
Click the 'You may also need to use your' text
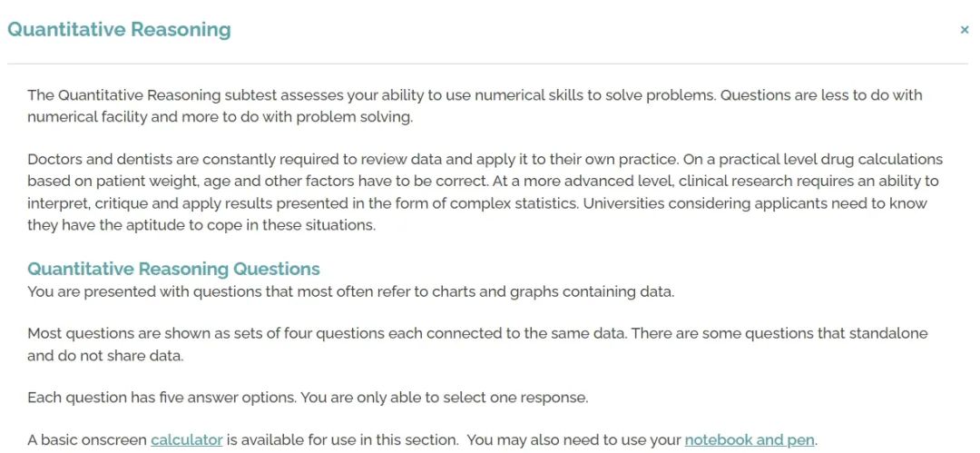click(573, 440)
